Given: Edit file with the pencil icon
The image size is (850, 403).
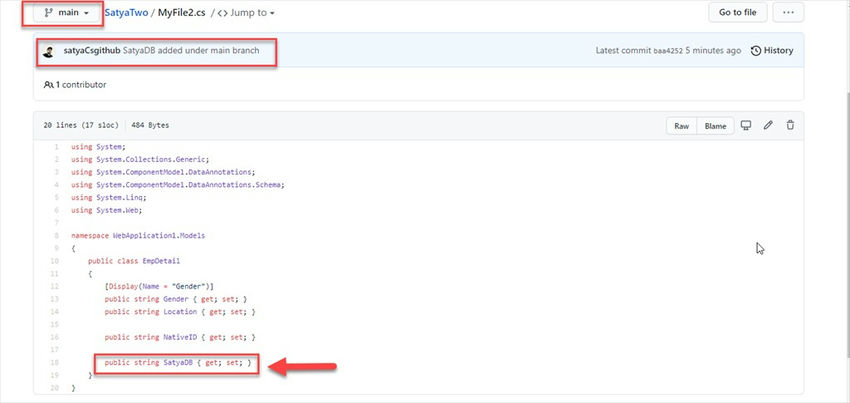Looking at the screenshot, I should (x=768, y=125).
